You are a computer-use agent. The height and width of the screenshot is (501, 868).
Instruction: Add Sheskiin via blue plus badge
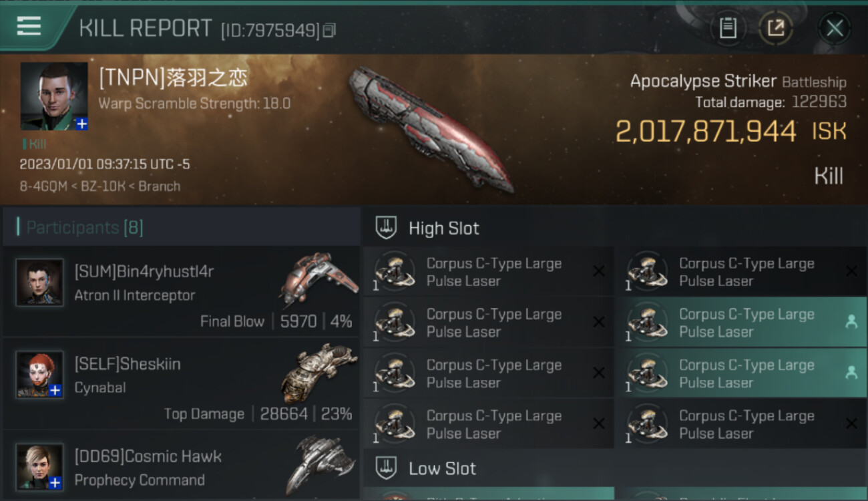55,391
